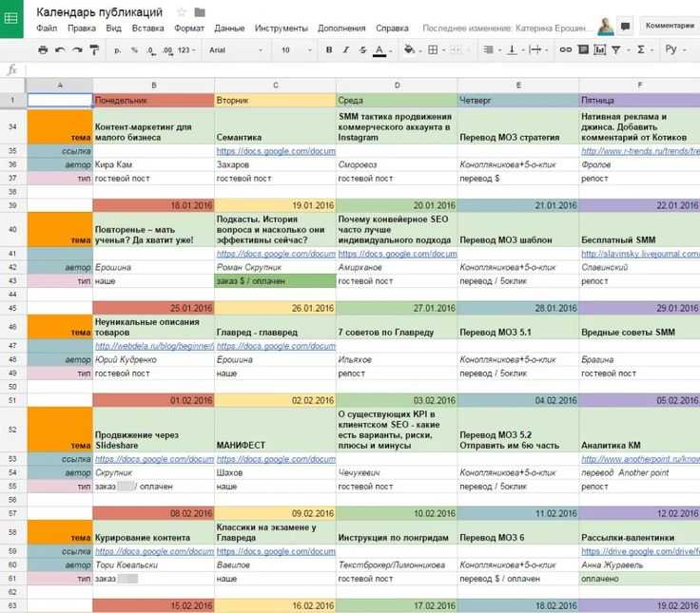Open the 123 number format dropdown
Viewport: 700px width, 613px height.
pyautogui.click(x=186, y=50)
